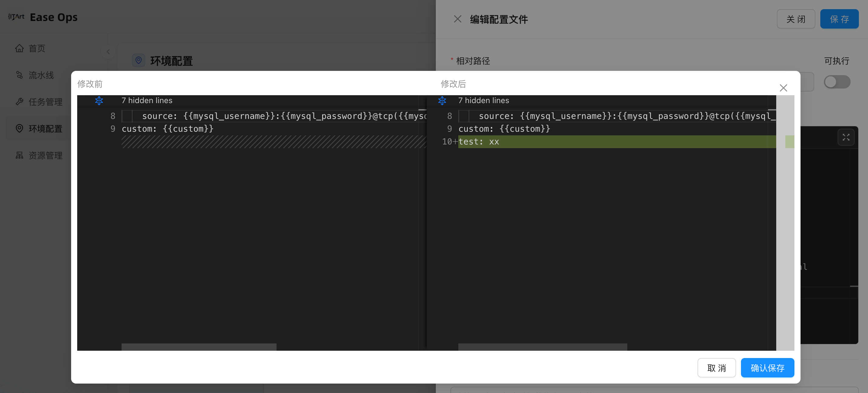868x393 pixels.
Task: Click the resource tree icon beside 资源管理
Action: click(x=19, y=155)
